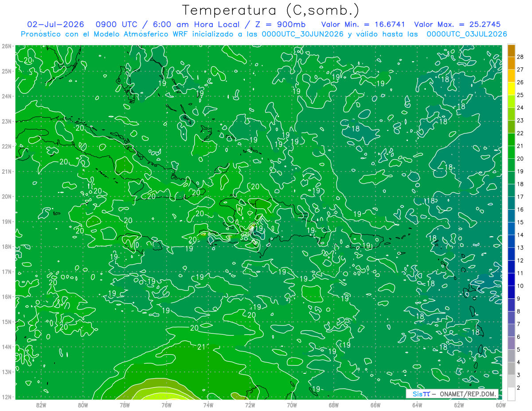
Task: Click the color bar value 22
Action: coord(520,133)
